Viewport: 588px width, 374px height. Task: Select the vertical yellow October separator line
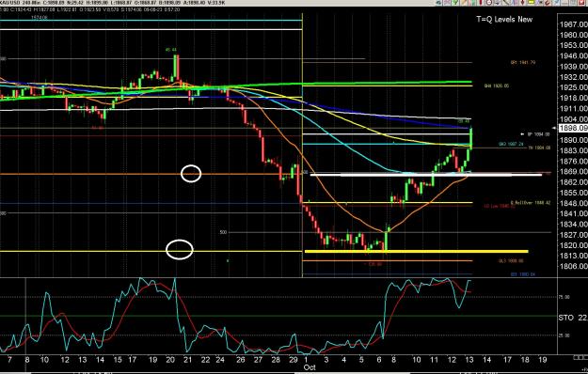click(302, 146)
